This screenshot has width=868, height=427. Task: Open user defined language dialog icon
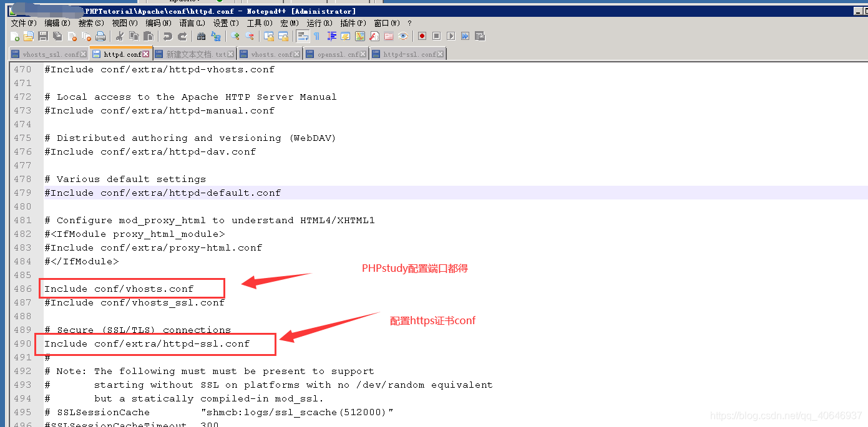coord(345,36)
